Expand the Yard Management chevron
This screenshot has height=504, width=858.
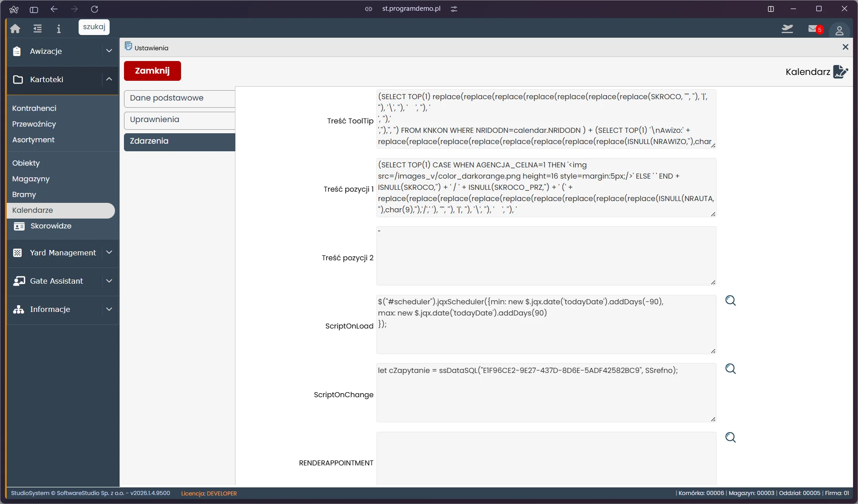[x=109, y=253]
